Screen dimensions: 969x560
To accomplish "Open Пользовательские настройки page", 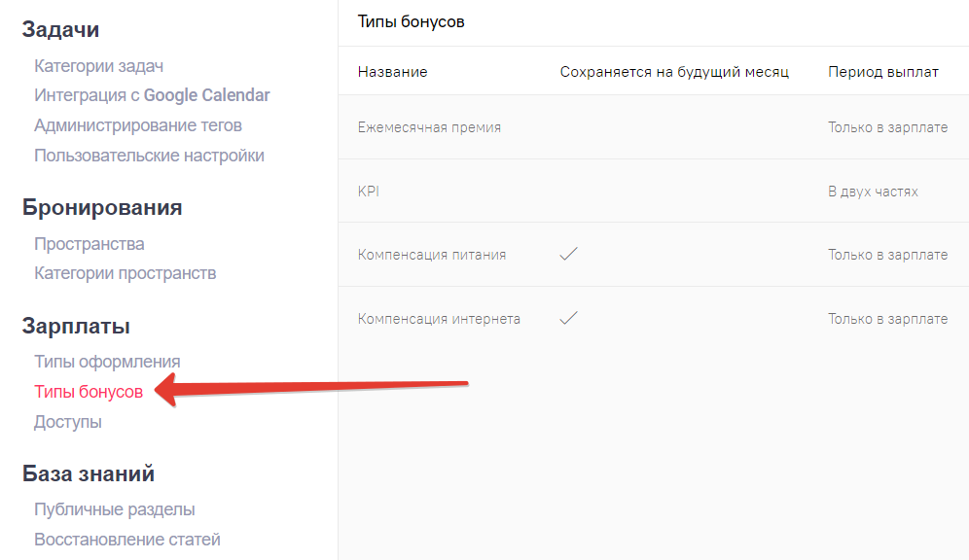I will coord(149,156).
